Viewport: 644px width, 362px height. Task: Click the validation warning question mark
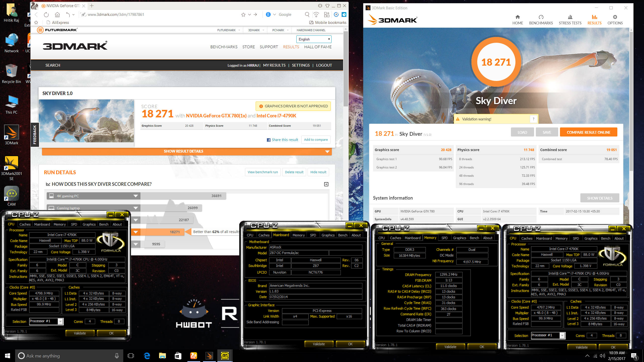(x=533, y=119)
